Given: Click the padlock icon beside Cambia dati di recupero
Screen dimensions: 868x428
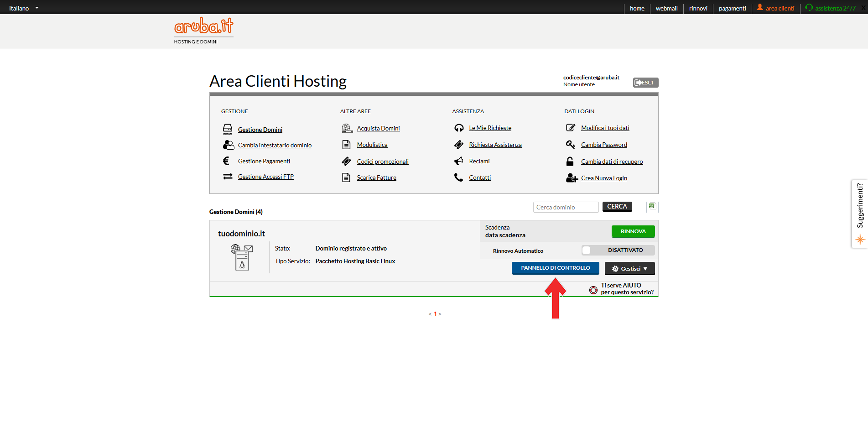Looking at the screenshot, I should point(570,162).
